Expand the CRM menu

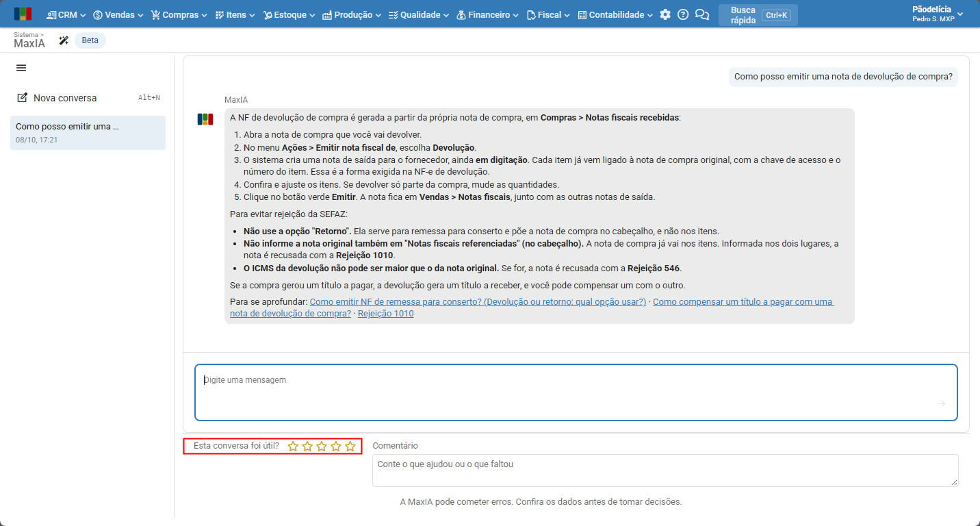[66, 14]
